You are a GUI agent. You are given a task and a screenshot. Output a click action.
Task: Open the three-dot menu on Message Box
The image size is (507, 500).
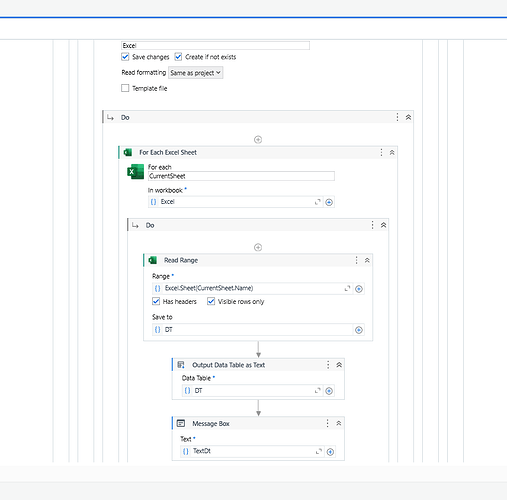[327, 423]
